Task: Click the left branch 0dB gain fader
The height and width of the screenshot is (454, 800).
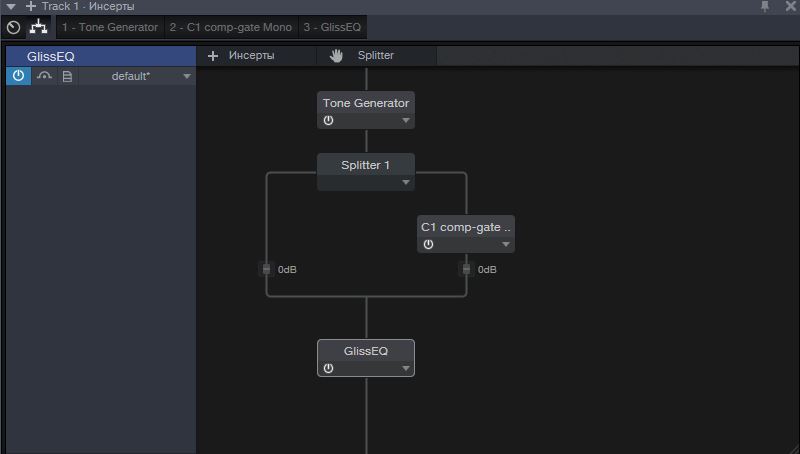Action: [266, 269]
